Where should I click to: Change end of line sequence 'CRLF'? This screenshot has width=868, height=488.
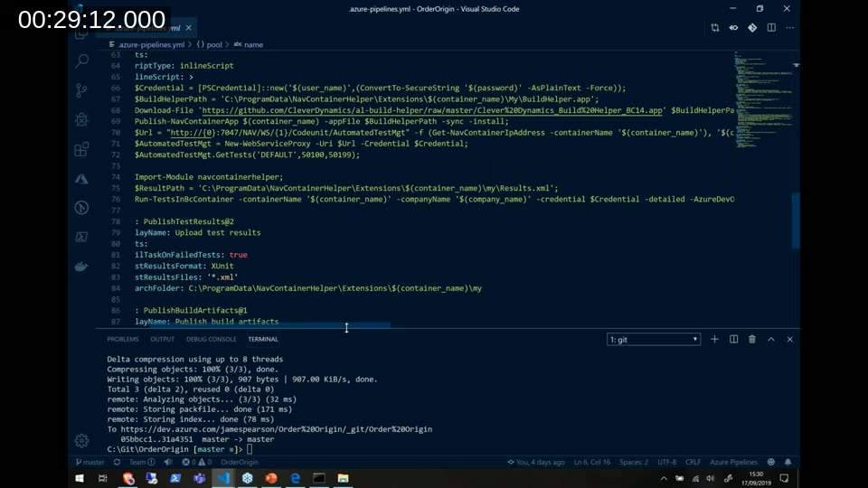tap(693, 462)
